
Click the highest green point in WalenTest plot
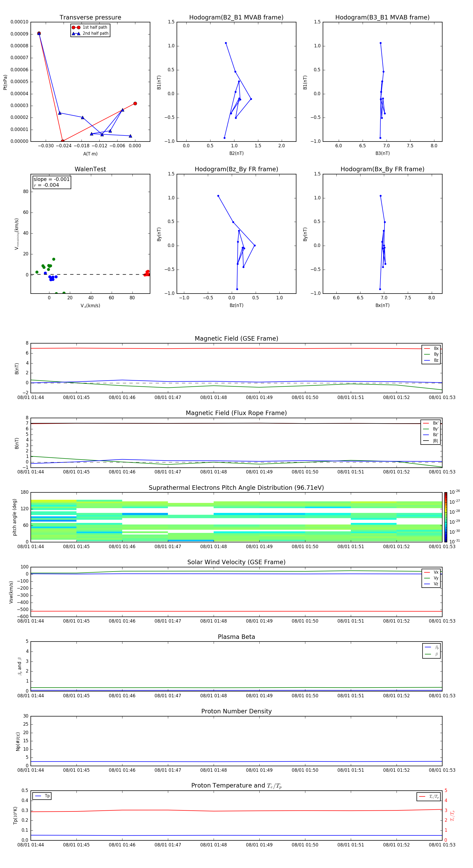tap(54, 259)
